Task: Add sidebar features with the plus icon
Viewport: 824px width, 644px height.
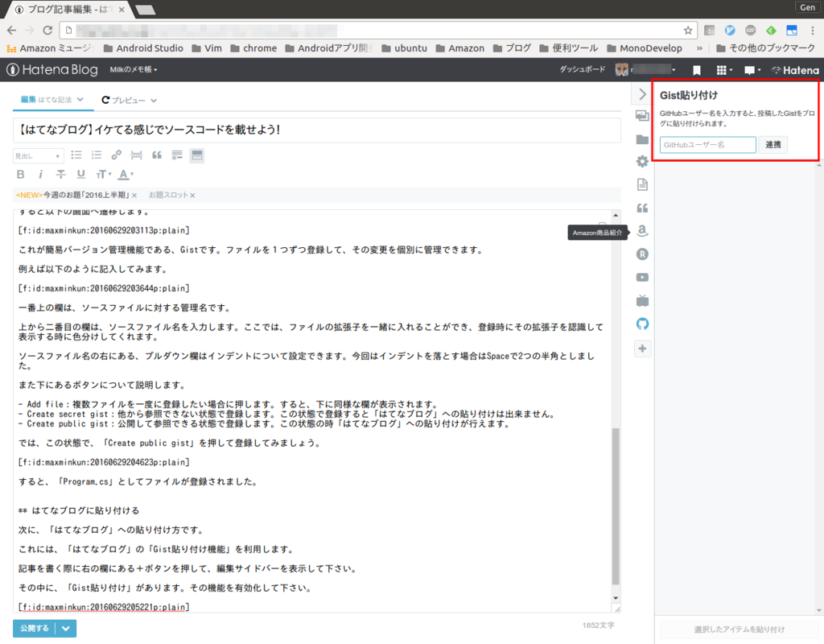Action: [642, 348]
